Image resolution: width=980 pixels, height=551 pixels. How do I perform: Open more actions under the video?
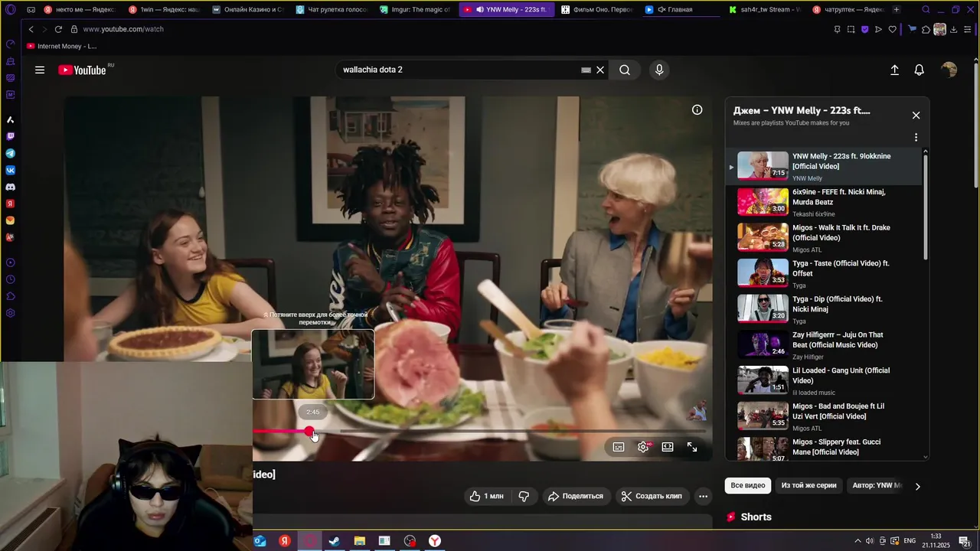coord(703,496)
